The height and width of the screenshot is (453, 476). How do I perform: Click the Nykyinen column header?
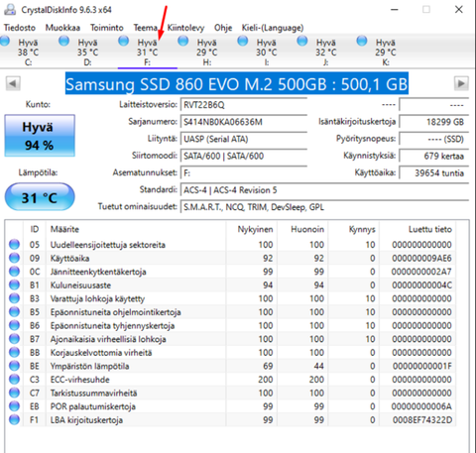[252, 229]
